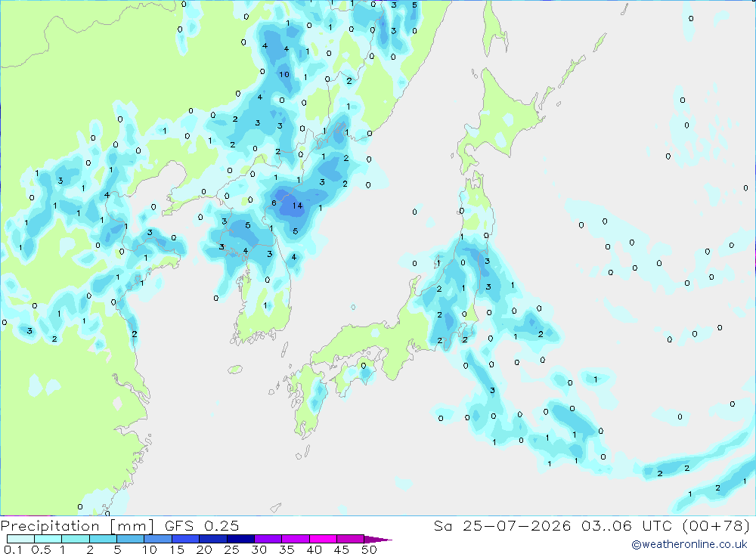Click the '15' legend scale label

coord(177,549)
